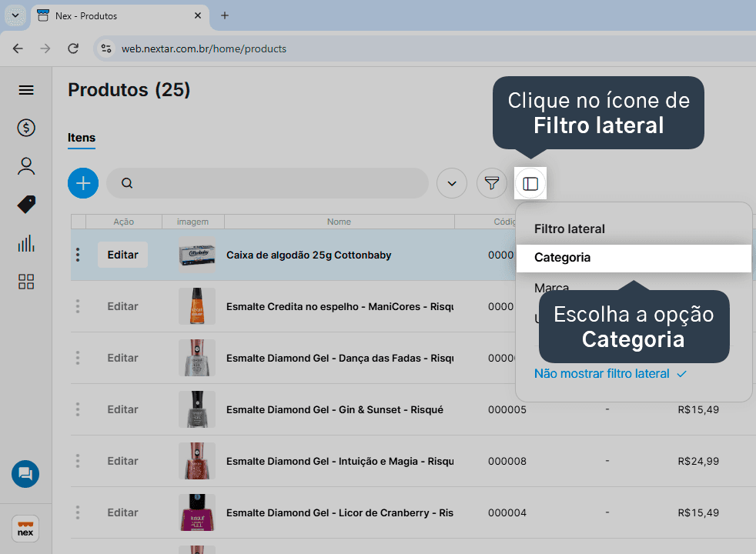
Task: Click code cell 000004
Action: (x=507, y=512)
